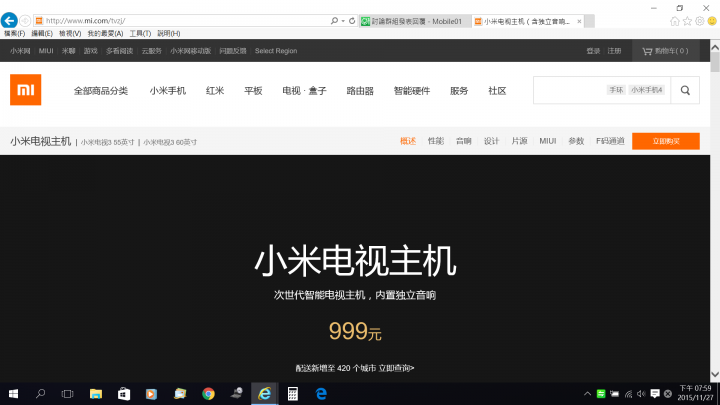The height and width of the screenshot is (405, 720).
Task: Click the address bar search magnifier
Action: coord(334,21)
